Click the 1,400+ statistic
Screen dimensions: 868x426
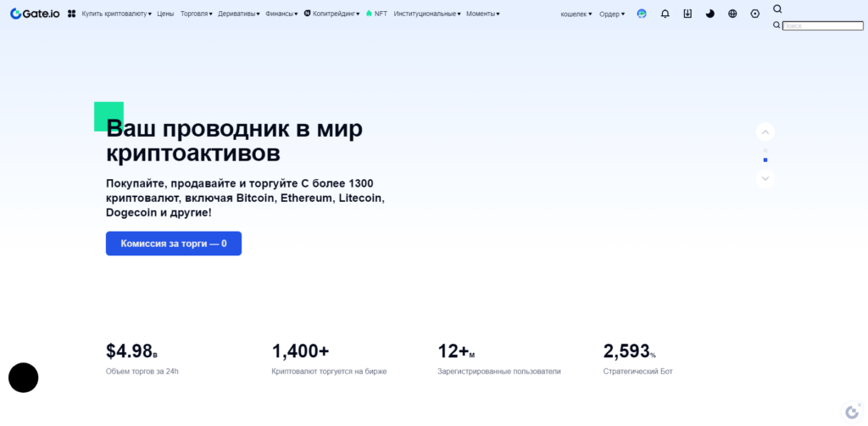[x=301, y=351]
